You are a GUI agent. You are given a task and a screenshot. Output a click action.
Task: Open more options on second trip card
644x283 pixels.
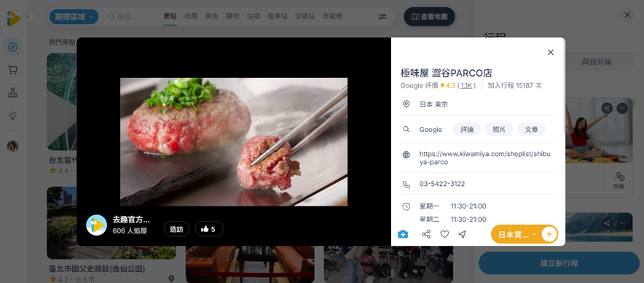622,223
